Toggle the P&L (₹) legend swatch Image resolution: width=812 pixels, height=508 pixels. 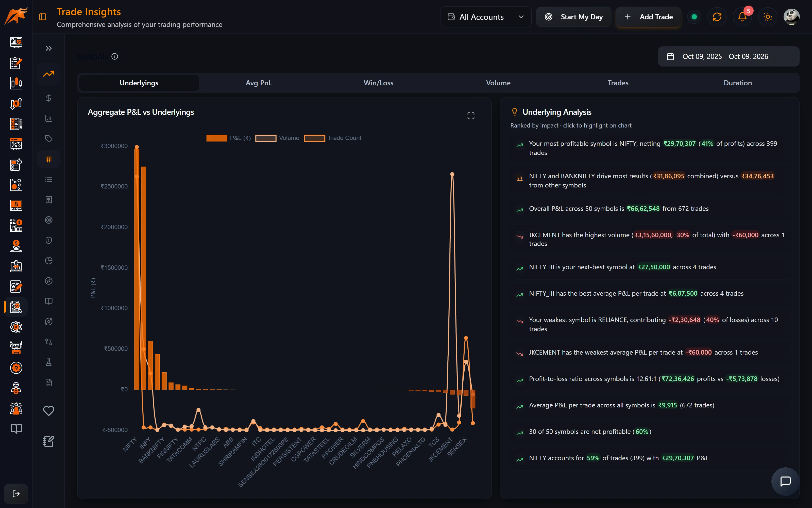point(217,138)
